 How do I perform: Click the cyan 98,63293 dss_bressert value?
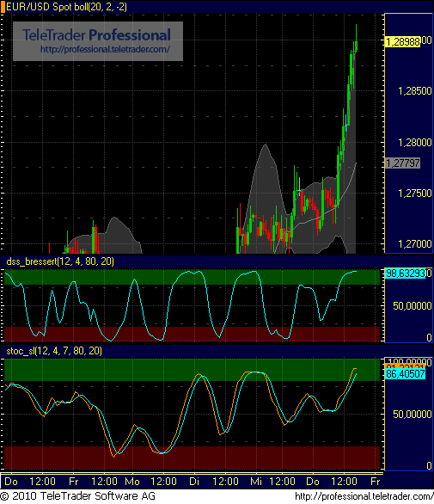[x=405, y=274]
